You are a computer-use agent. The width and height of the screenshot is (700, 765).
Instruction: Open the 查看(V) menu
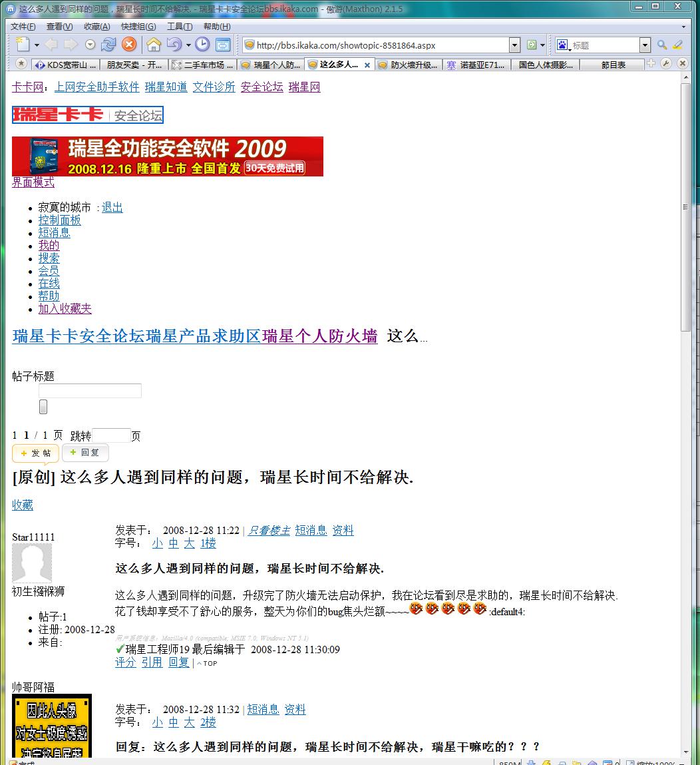click(x=59, y=27)
